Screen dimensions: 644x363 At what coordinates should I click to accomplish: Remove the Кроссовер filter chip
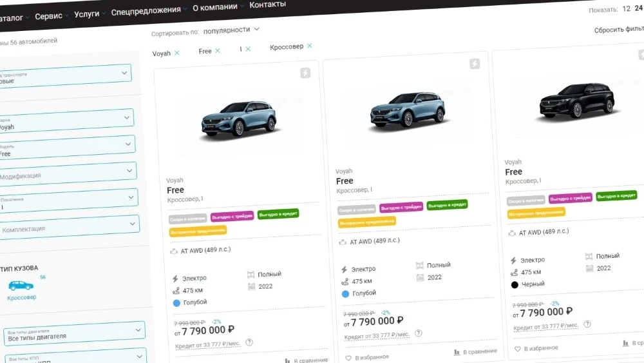click(x=310, y=46)
